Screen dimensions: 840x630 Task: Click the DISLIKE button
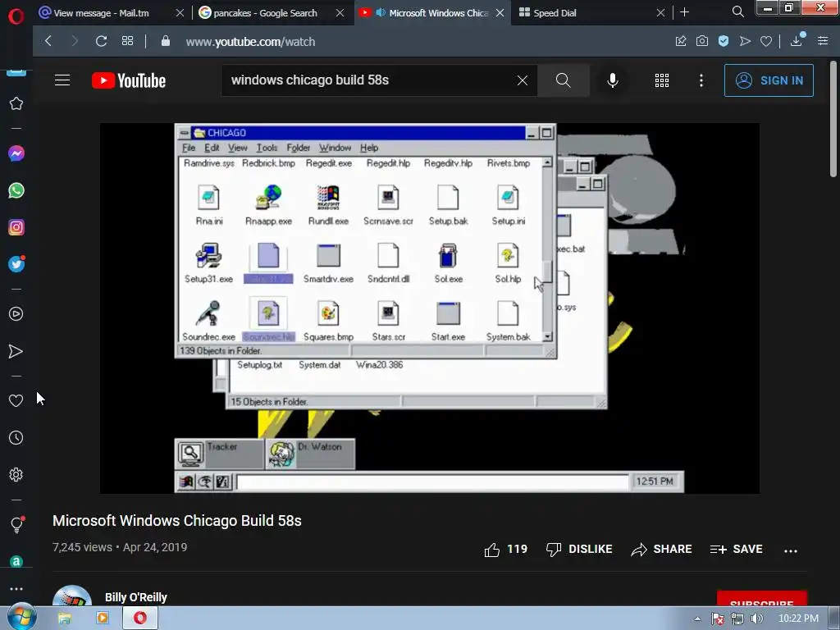(578, 549)
